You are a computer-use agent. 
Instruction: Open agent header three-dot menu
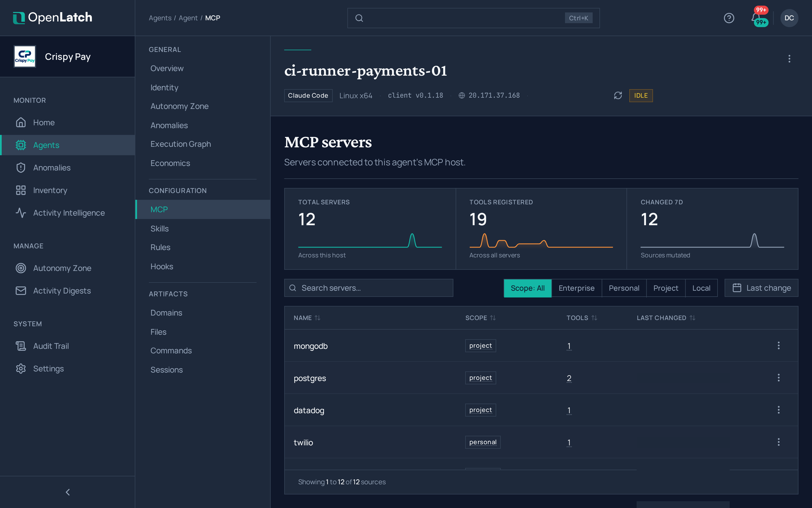[789, 59]
